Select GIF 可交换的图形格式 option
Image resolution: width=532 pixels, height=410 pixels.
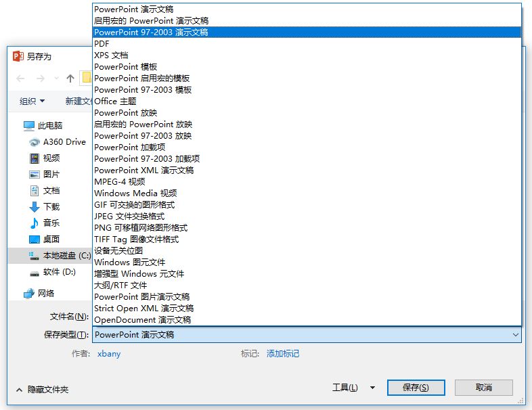point(307,205)
